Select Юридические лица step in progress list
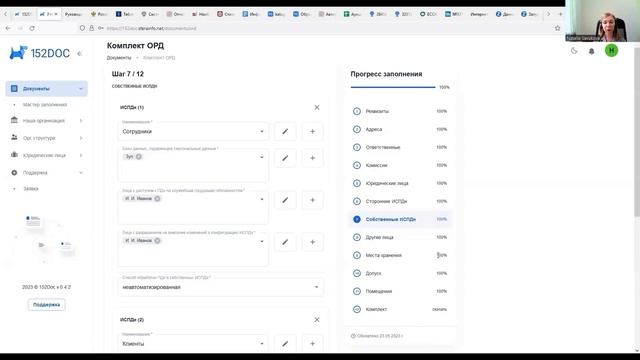The image size is (640, 360). tap(400, 183)
